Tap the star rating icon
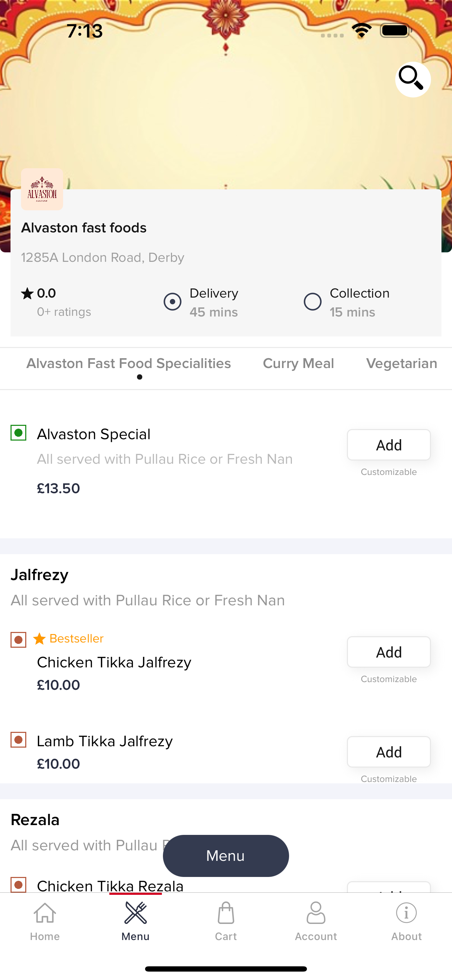Image resolution: width=452 pixels, height=980 pixels. [x=27, y=293]
